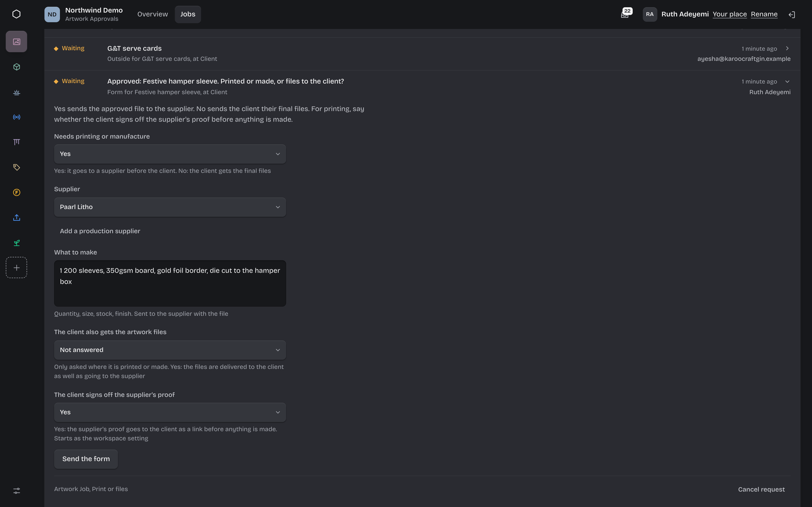
Task: Select the broadcast signal sidebar icon
Action: (16, 117)
